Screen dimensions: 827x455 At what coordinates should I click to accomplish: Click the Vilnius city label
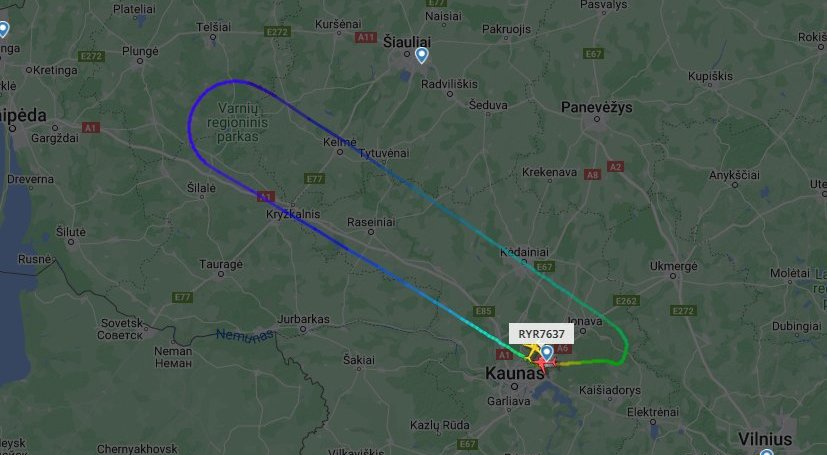click(764, 439)
